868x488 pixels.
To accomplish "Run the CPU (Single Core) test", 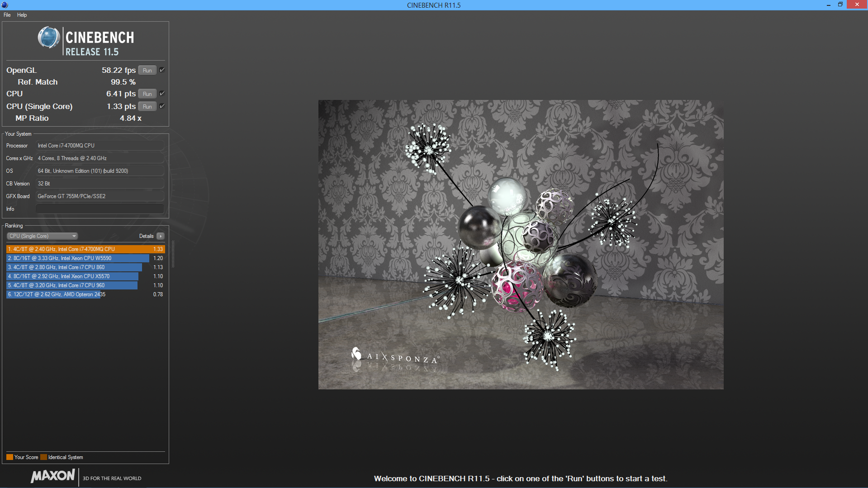I will coord(147,107).
